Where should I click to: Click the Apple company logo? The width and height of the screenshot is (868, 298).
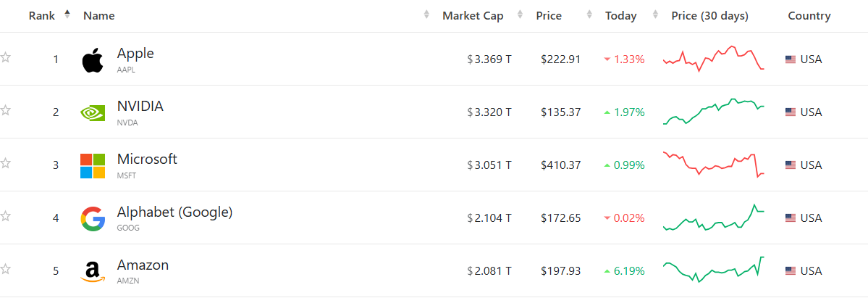(x=93, y=60)
